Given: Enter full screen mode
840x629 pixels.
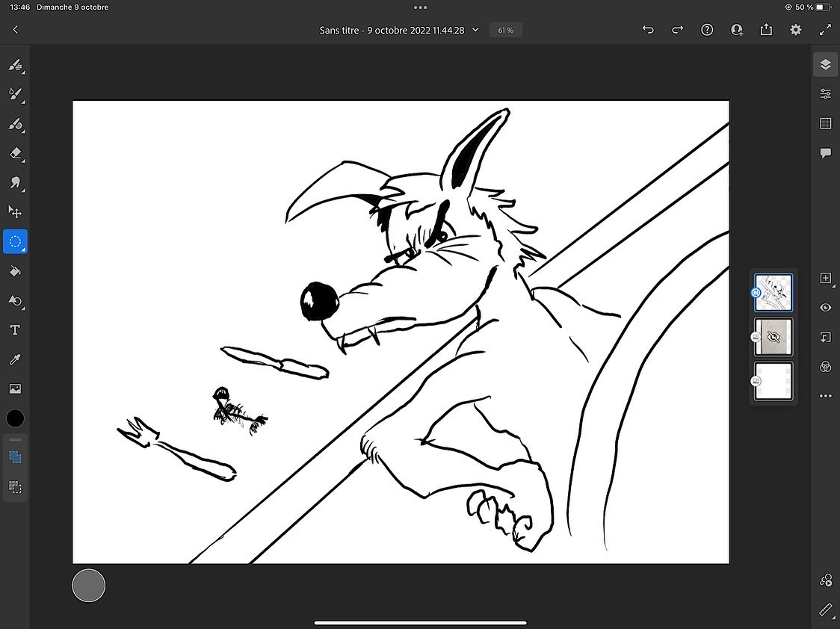Looking at the screenshot, I should coord(825,30).
